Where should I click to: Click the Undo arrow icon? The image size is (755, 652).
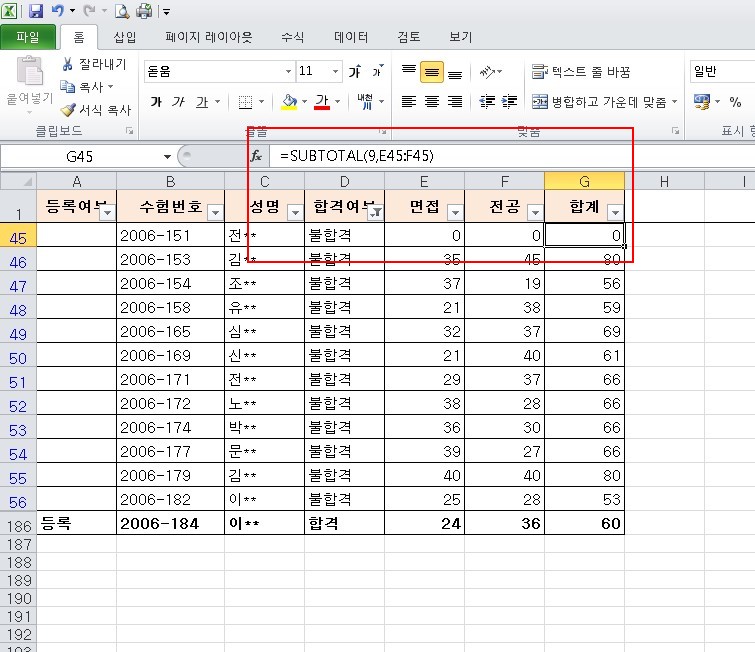click(x=58, y=11)
